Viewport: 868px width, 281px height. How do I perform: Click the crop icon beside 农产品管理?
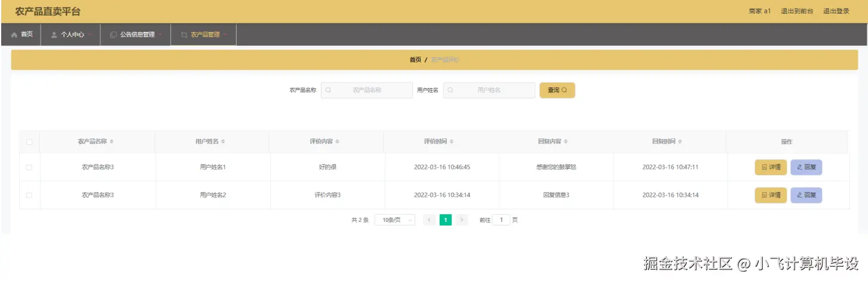click(x=184, y=35)
